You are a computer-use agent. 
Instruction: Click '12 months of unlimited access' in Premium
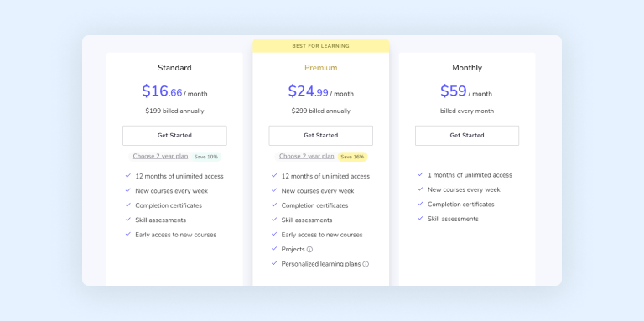click(x=325, y=176)
